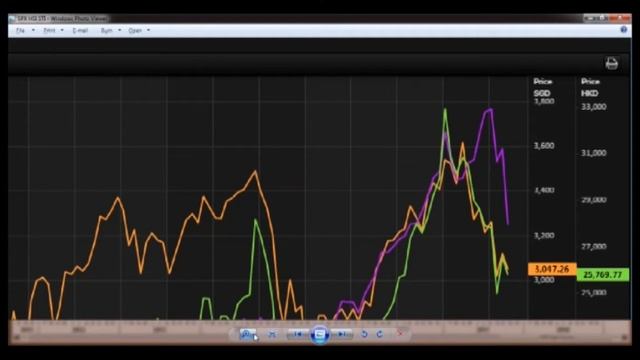Open the zoom magnifier control

point(247,334)
